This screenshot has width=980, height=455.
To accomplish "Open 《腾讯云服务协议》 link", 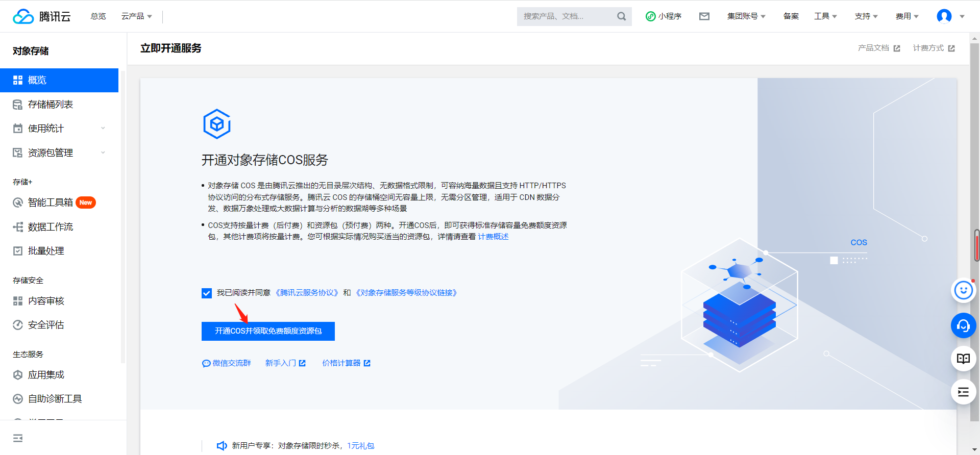I will pyautogui.click(x=307, y=293).
